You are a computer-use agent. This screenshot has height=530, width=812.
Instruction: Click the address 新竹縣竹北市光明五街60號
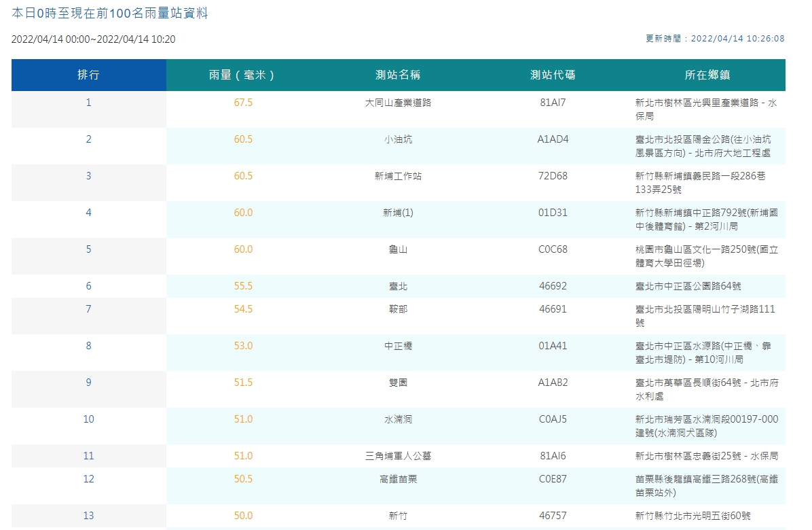click(x=693, y=516)
